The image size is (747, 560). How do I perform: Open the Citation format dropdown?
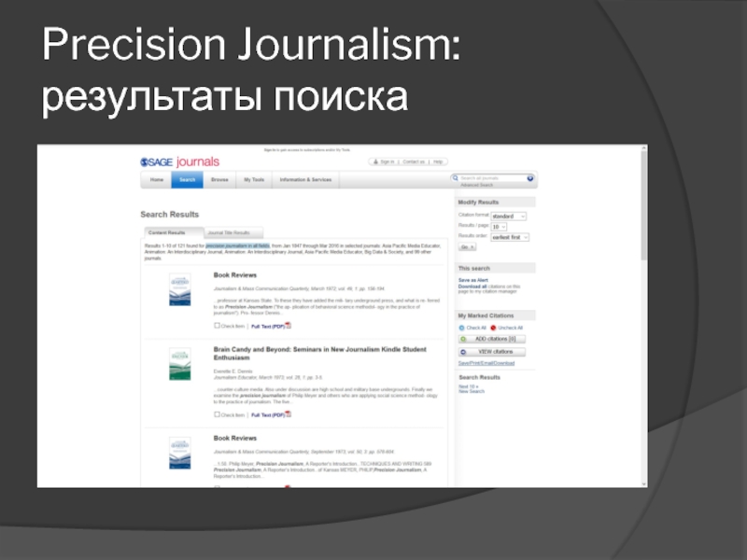[x=508, y=216]
